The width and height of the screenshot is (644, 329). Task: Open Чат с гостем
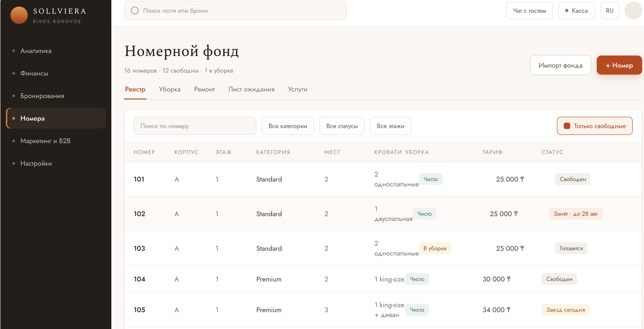[x=529, y=10]
